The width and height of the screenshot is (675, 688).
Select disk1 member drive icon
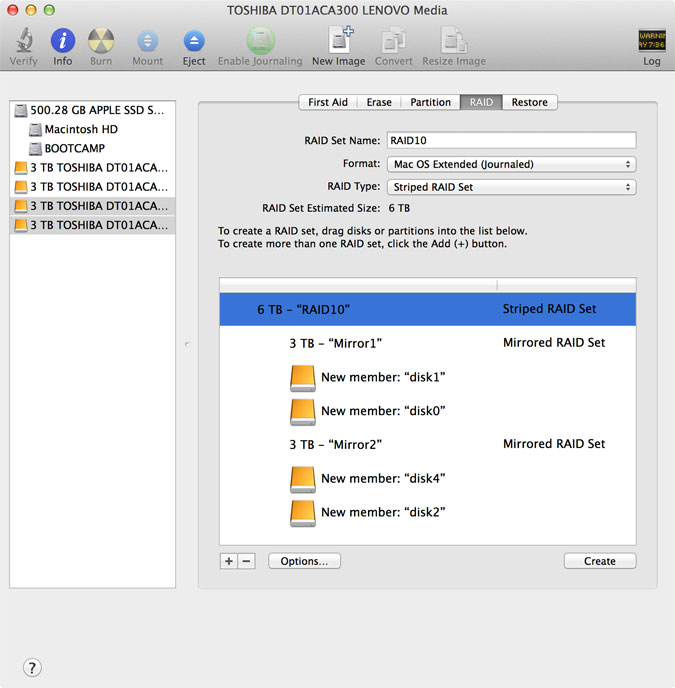pyautogui.click(x=303, y=377)
